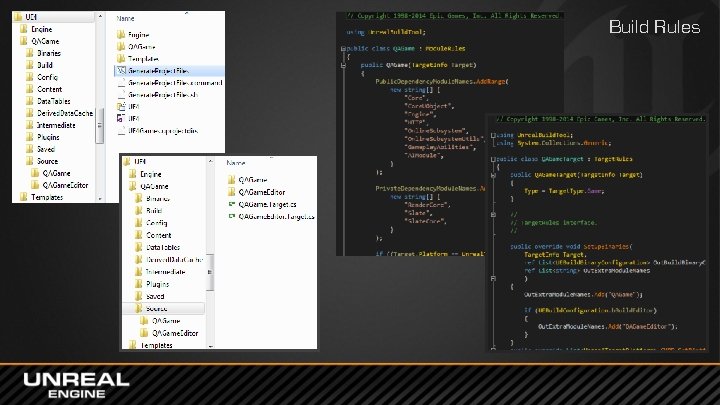
Task: Click the "RenderCore" string in the code
Action: tap(427, 204)
